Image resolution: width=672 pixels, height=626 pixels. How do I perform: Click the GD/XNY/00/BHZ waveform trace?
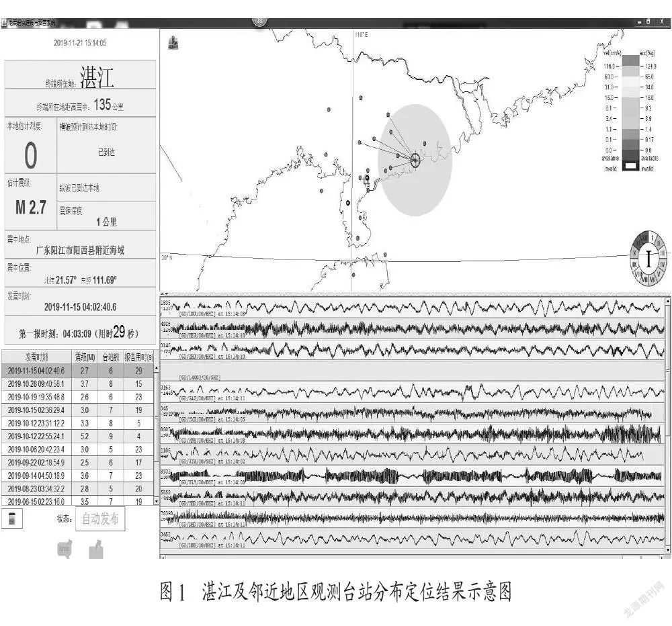413,433
